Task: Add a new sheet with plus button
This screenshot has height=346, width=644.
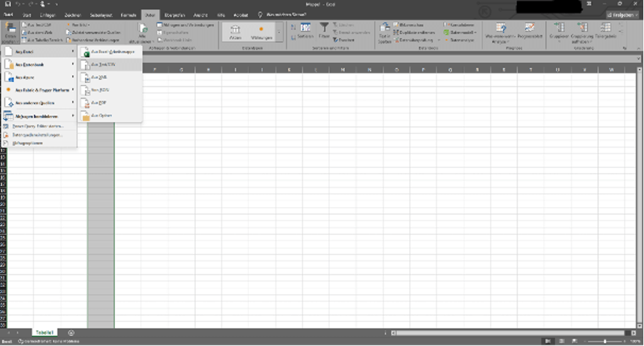Action: pyautogui.click(x=71, y=333)
